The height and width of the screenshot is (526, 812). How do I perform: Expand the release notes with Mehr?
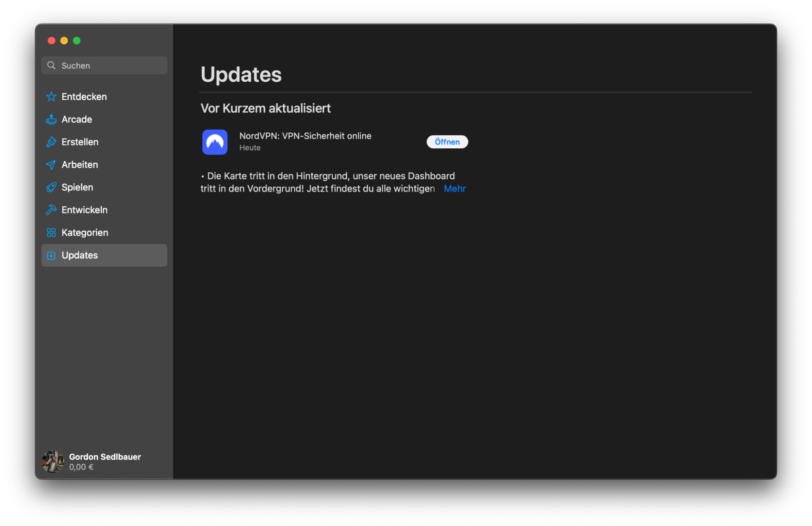click(455, 188)
